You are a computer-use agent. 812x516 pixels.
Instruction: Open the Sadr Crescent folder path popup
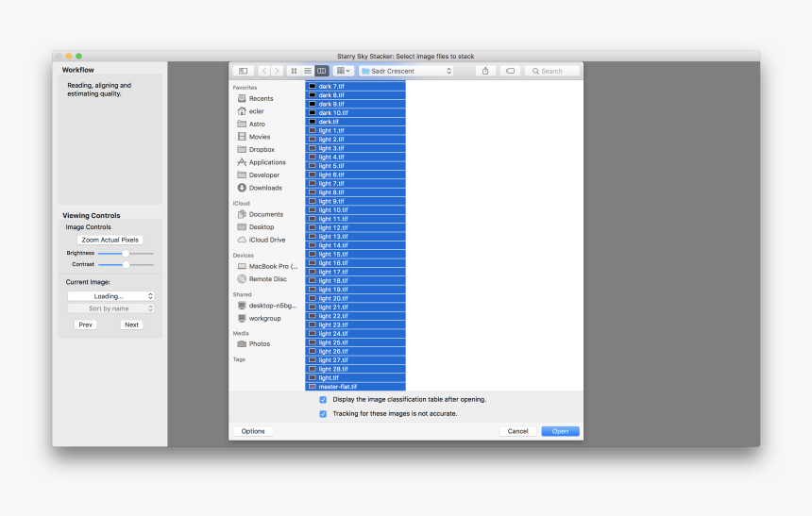point(407,71)
